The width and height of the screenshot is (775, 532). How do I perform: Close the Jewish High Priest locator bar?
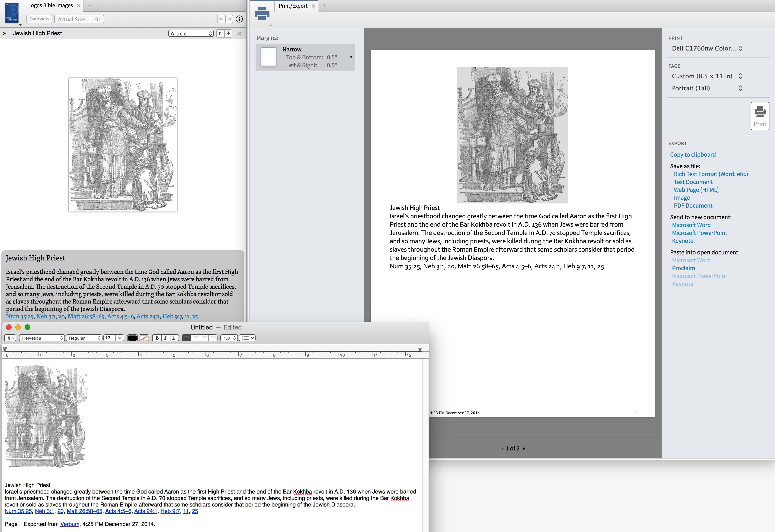pos(239,33)
